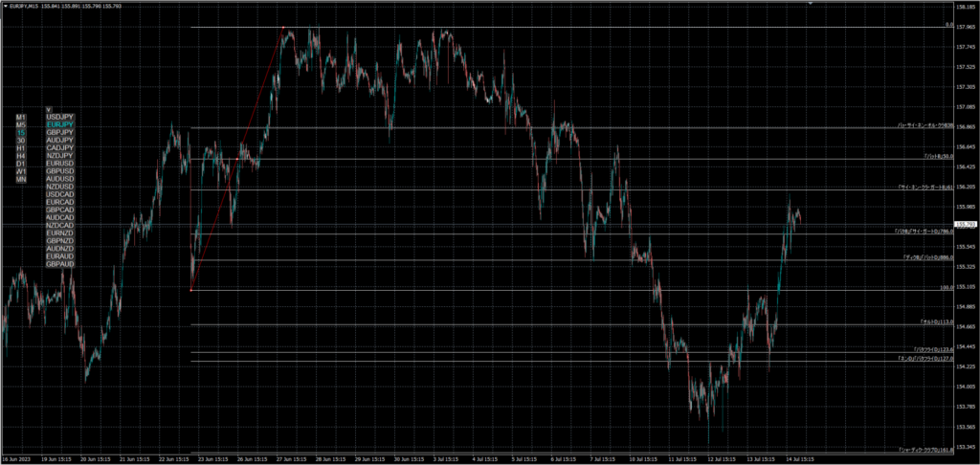980x465 pixels.
Task: Select the Fibonacci 100.0 anchor point
Action: (191, 290)
